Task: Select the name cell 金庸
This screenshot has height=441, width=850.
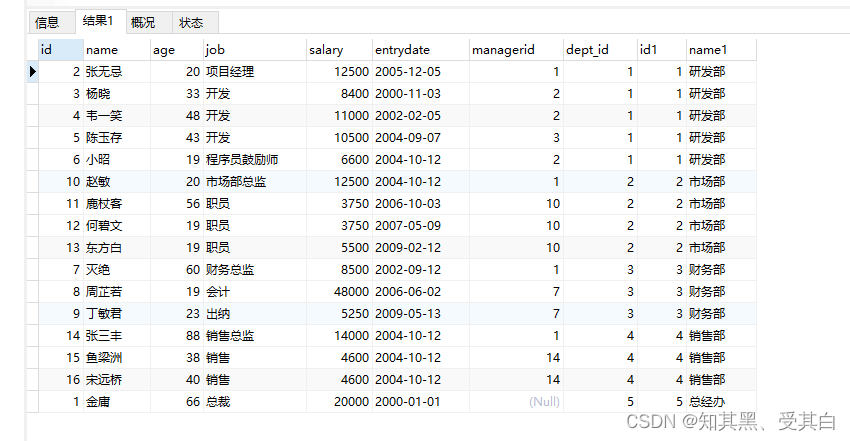Action: 117,402
